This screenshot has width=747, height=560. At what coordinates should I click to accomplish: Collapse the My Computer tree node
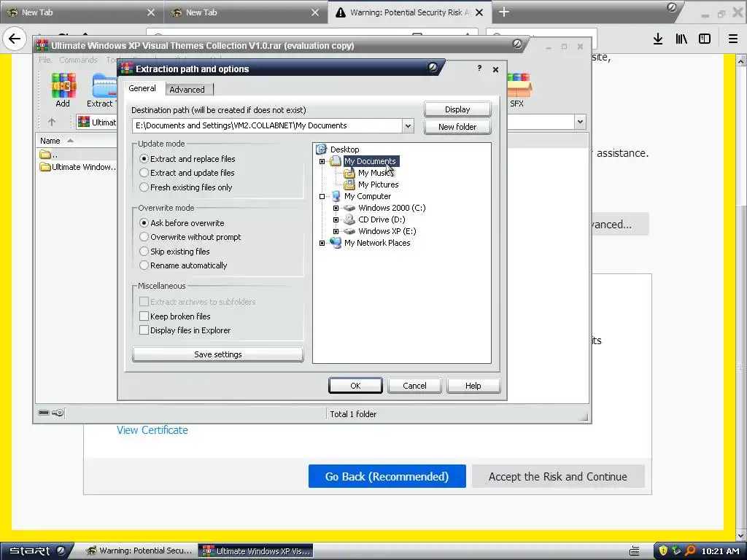pyautogui.click(x=322, y=196)
